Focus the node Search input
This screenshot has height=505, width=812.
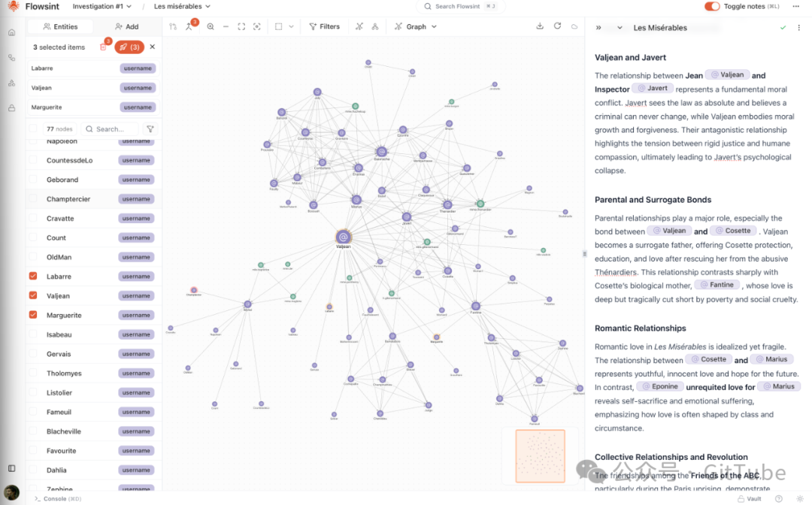tap(111, 129)
